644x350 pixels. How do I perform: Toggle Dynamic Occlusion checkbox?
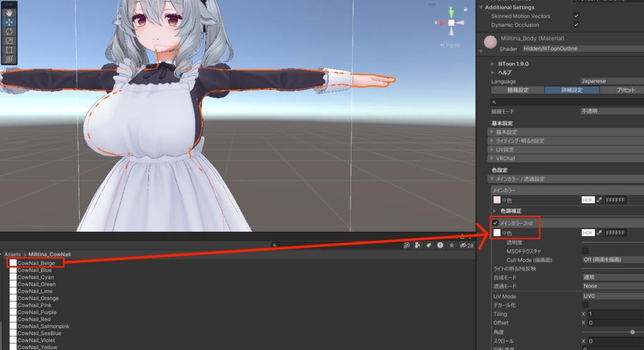pyautogui.click(x=576, y=25)
